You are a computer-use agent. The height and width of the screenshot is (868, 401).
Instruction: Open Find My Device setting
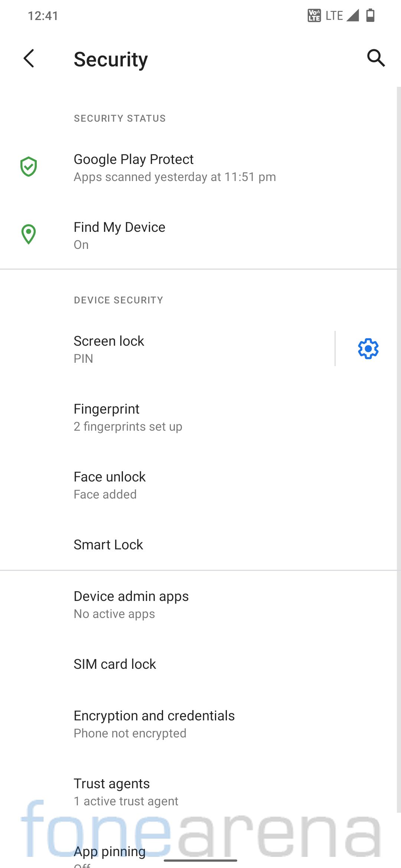point(120,235)
